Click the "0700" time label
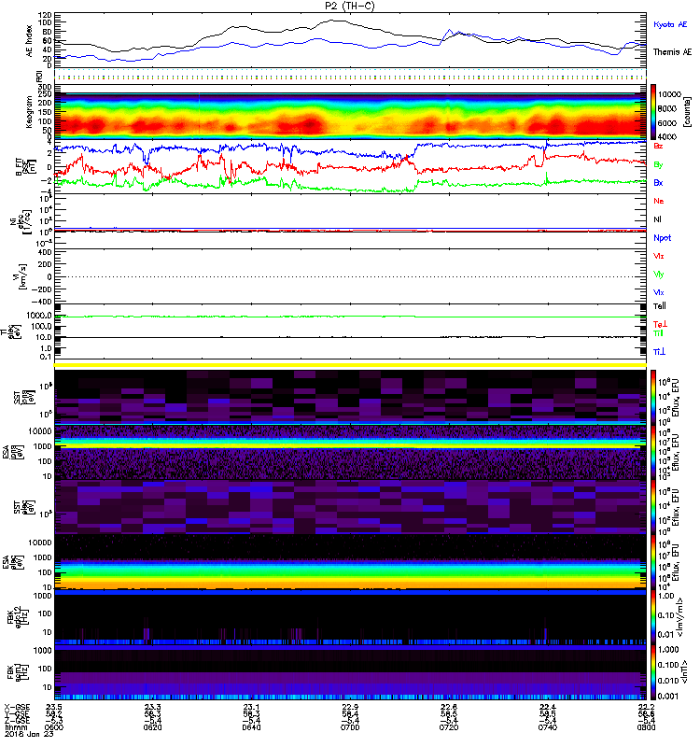 pyautogui.click(x=350, y=727)
